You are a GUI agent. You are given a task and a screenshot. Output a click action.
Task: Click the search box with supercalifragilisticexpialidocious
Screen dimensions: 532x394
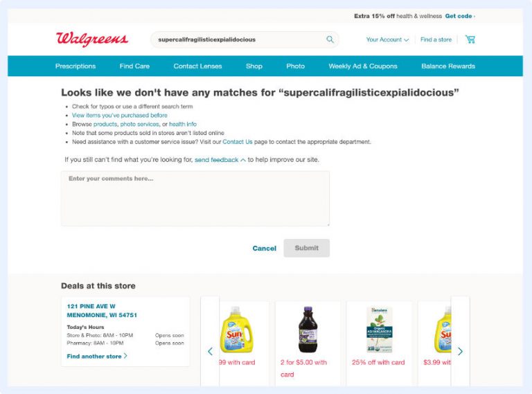(x=245, y=39)
